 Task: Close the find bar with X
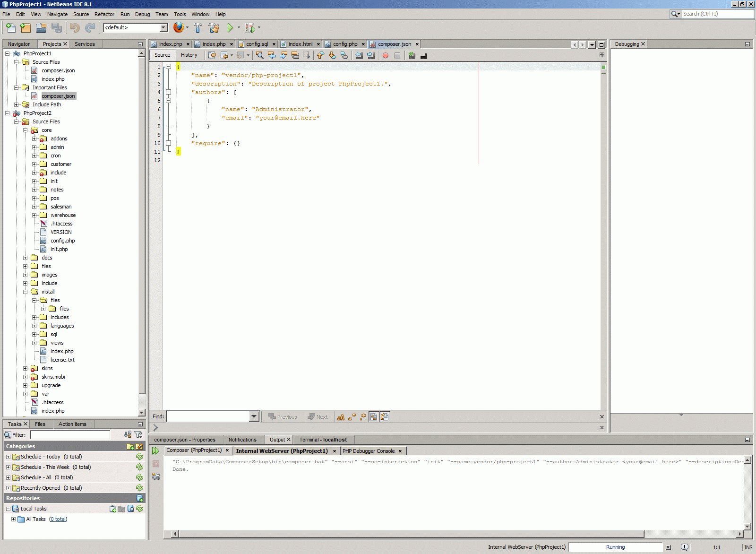coord(602,416)
